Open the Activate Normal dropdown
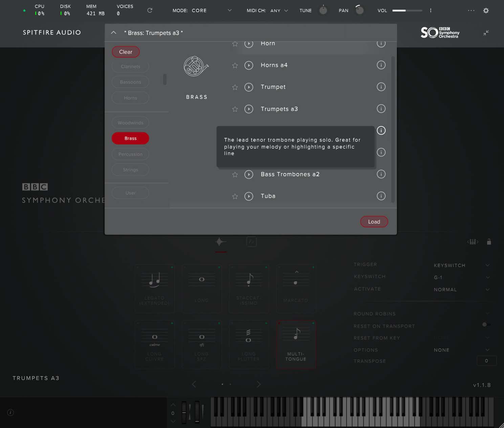 pyautogui.click(x=462, y=290)
